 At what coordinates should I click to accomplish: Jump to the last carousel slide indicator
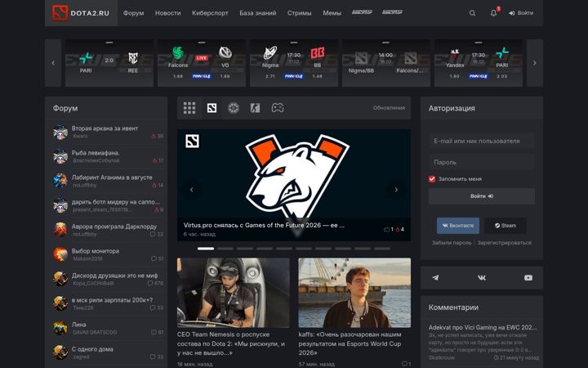point(381,249)
